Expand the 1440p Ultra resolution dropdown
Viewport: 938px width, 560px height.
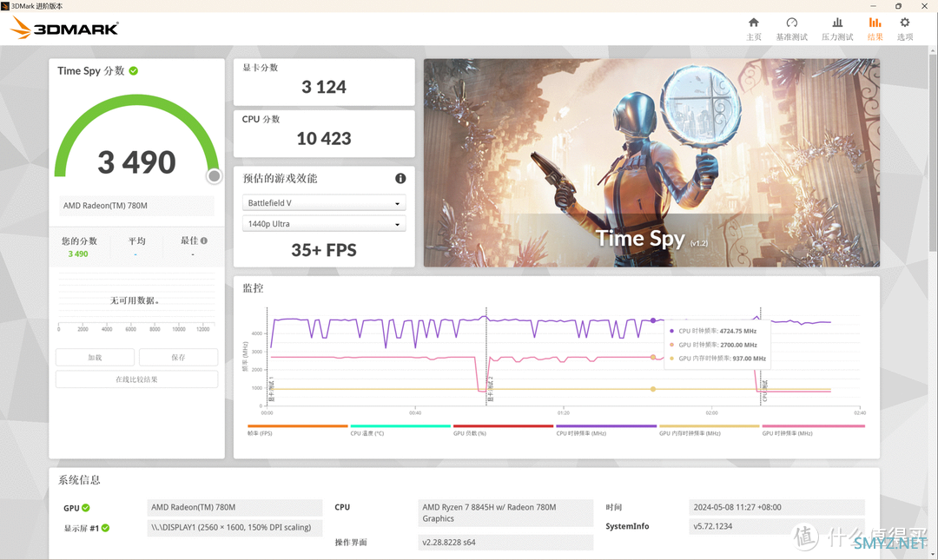(324, 224)
